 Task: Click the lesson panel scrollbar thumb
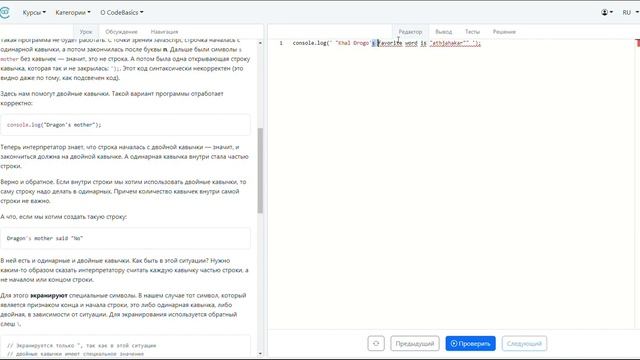(x=260, y=170)
